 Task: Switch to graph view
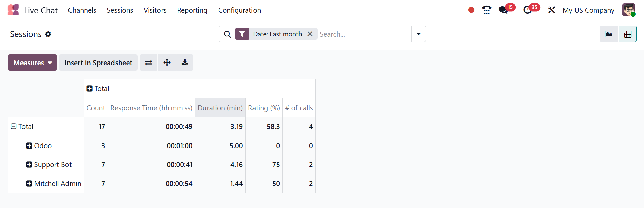coord(609,34)
